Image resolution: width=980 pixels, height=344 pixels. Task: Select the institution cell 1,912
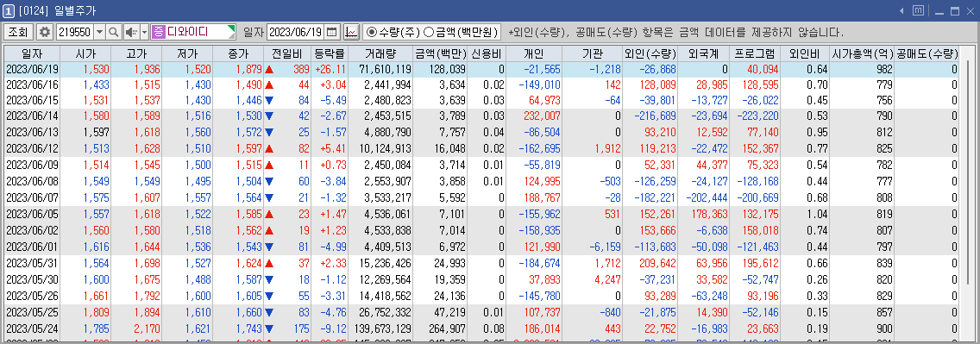point(593,148)
